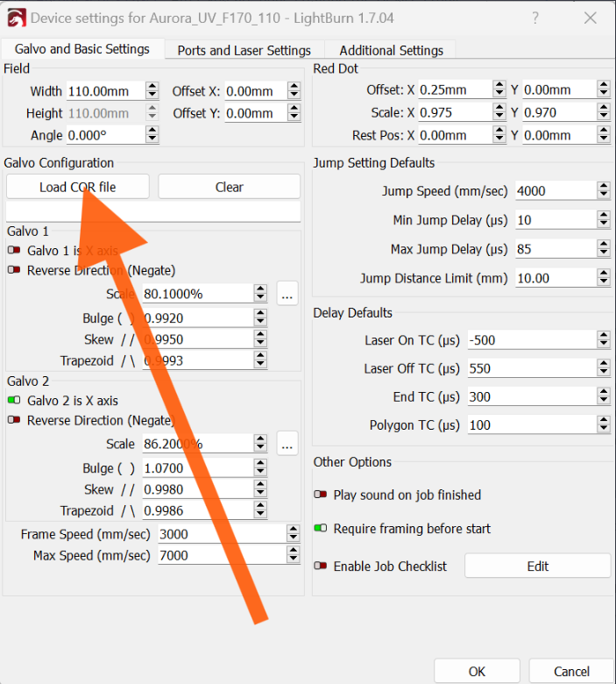Screen dimensions: 616x684
Task: Open Galvo 2 Scale ellipsis button
Action: point(287,445)
